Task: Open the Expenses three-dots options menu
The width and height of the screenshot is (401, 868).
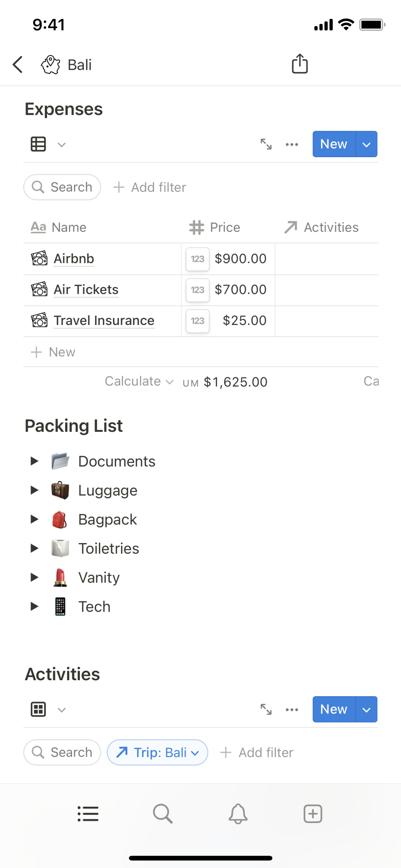Action: (292, 144)
